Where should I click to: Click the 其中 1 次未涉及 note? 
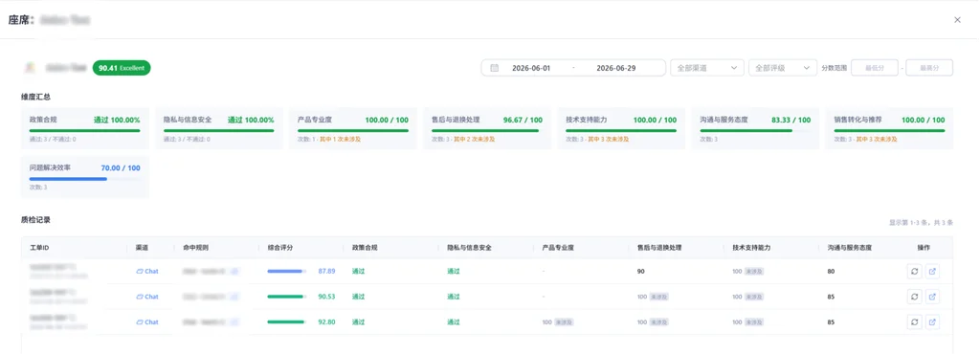[x=340, y=140]
